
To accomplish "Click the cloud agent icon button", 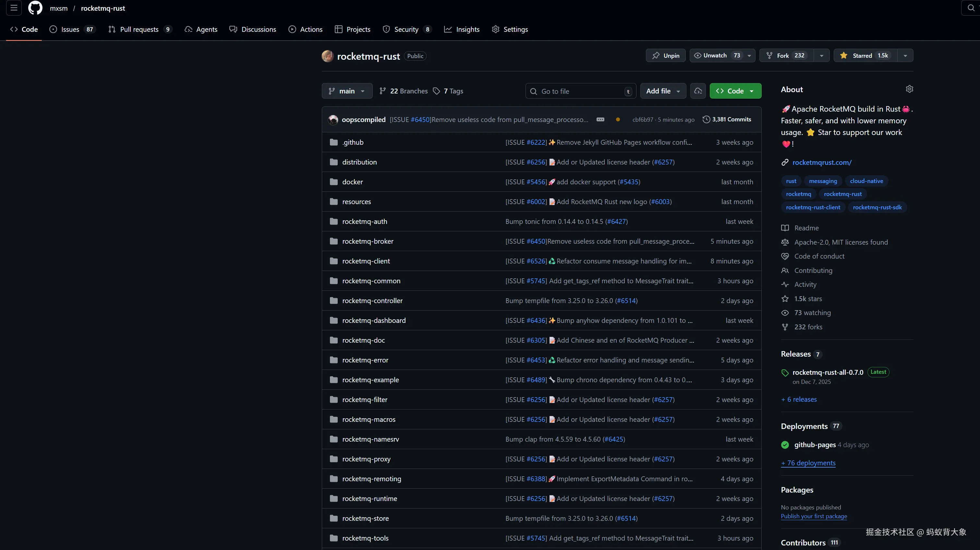I will coord(698,91).
